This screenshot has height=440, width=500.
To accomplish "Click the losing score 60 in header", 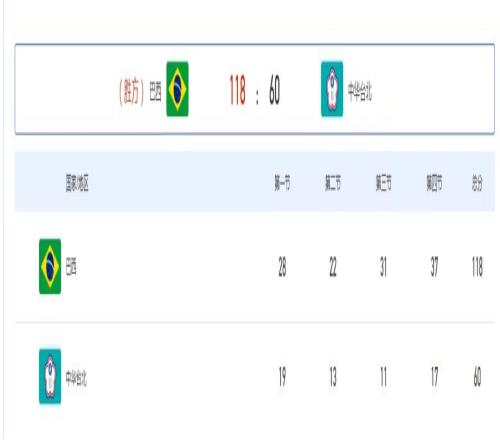I will pos(274,90).
